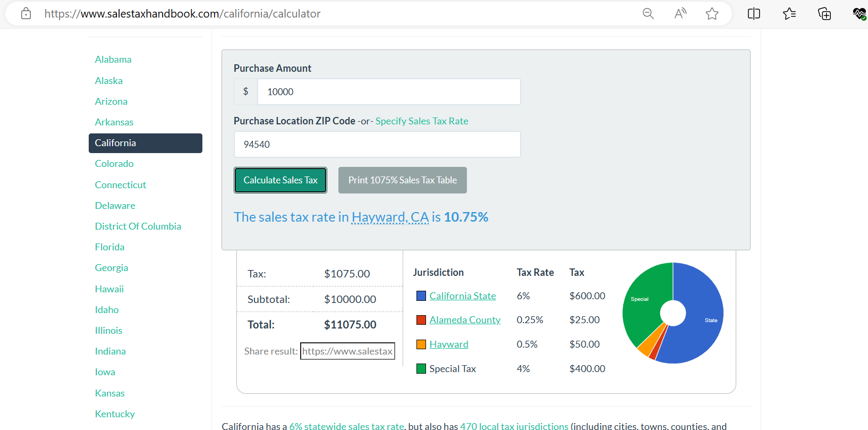Click the $11075.00 total value

[350, 325]
